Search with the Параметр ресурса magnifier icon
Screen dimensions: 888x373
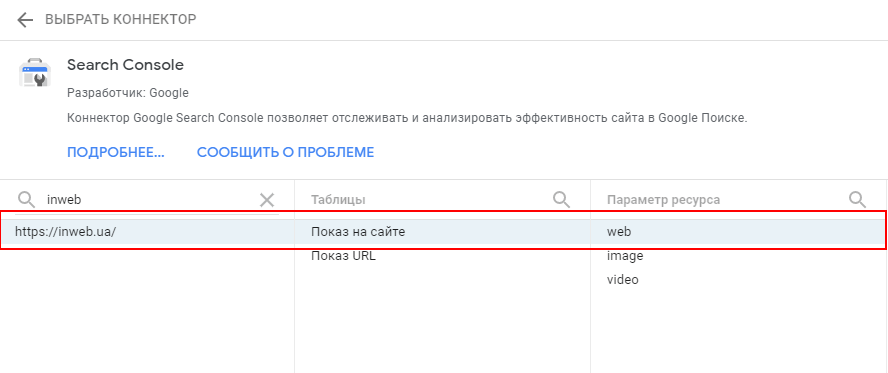[857, 199]
